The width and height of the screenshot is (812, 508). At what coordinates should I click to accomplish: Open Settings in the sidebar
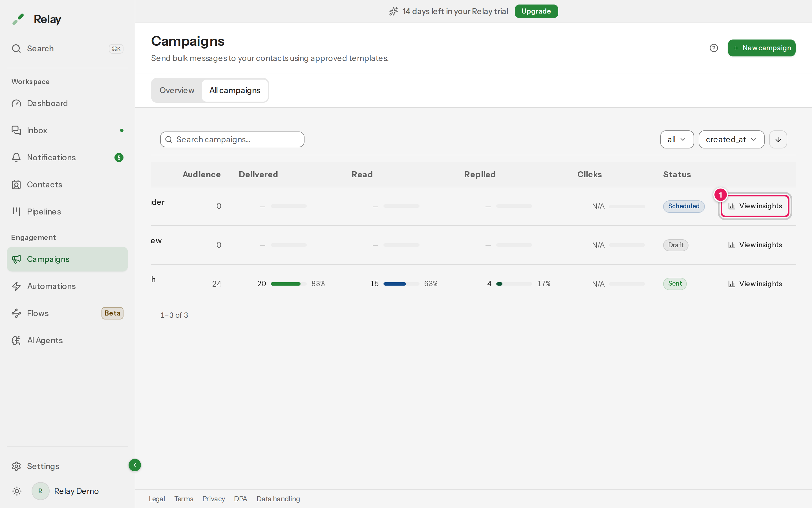[67, 466]
